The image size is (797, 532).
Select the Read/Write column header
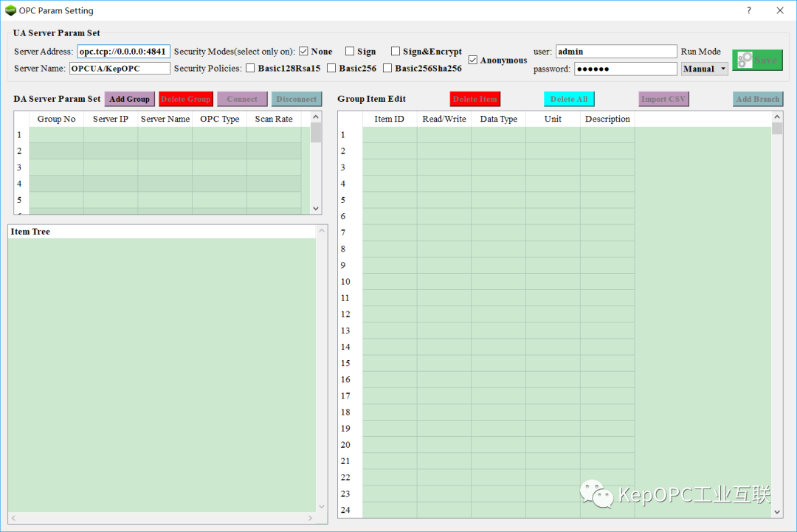[x=444, y=119]
